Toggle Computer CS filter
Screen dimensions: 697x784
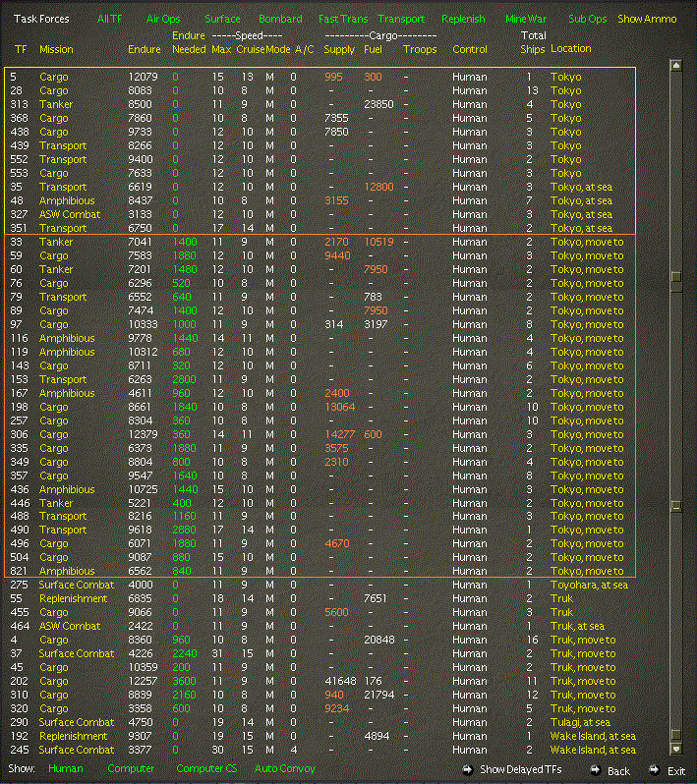point(206,768)
